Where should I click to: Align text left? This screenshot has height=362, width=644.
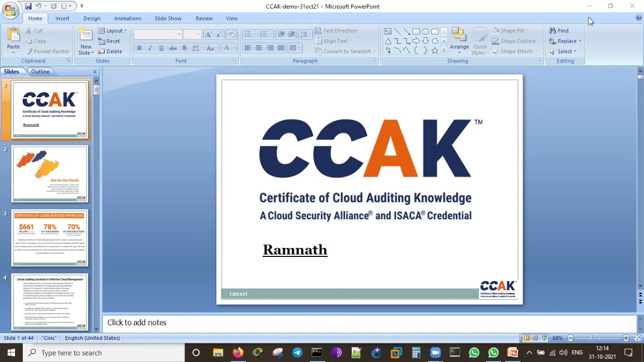[x=248, y=48]
